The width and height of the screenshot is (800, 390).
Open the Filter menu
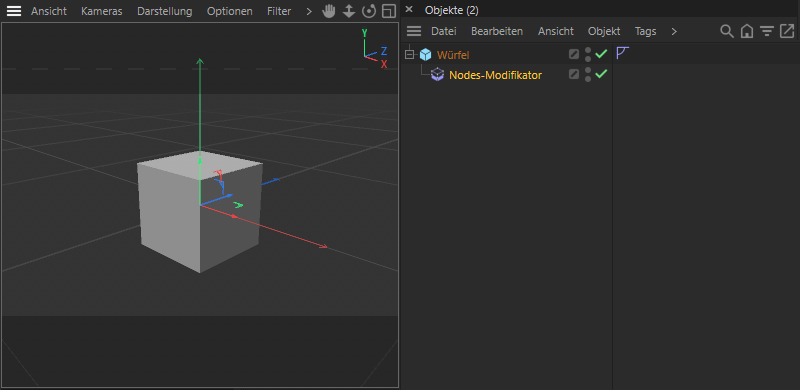279,11
